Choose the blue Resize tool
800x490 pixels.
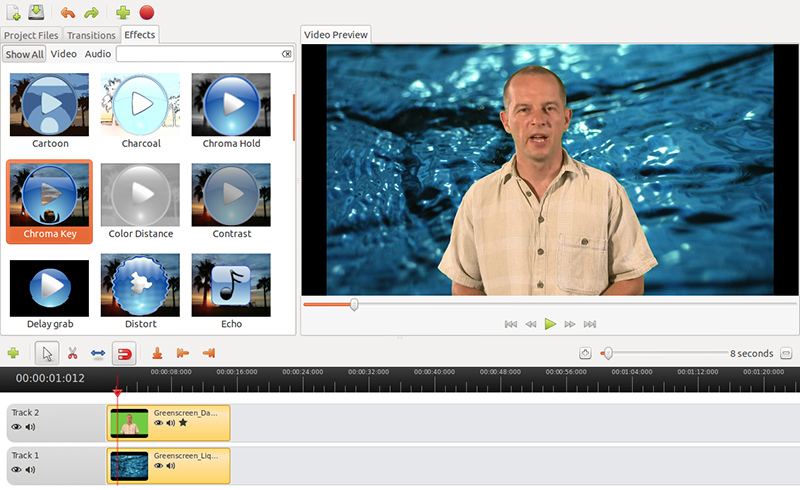click(x=97, y=353)
